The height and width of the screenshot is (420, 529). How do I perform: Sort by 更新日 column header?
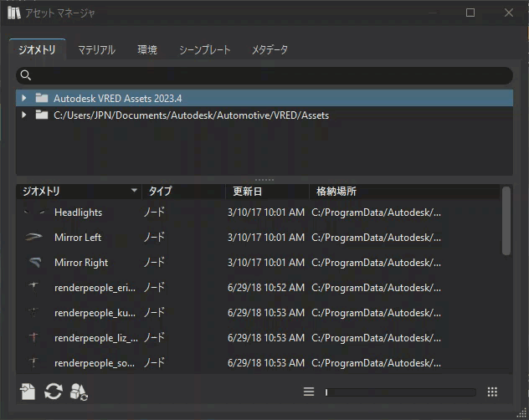267,192
